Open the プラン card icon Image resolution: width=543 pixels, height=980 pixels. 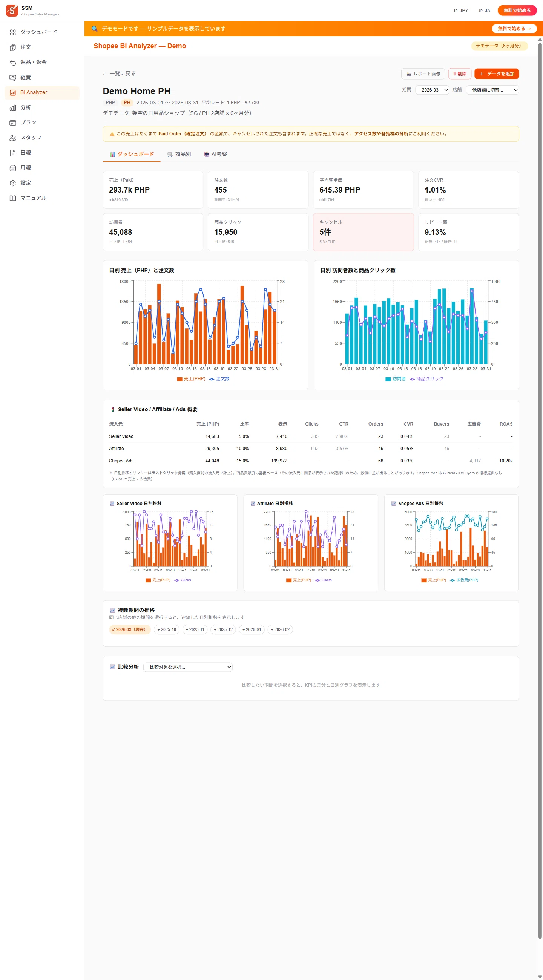[13, 123]
